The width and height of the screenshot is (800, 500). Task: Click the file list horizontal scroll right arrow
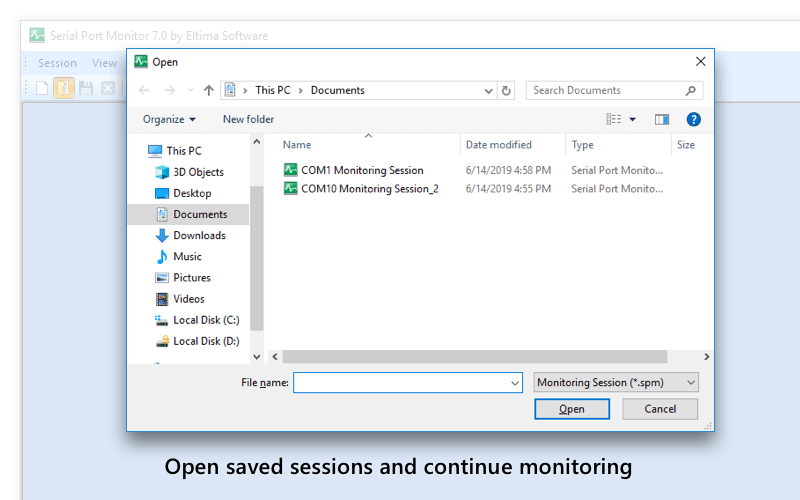[707, 357]
